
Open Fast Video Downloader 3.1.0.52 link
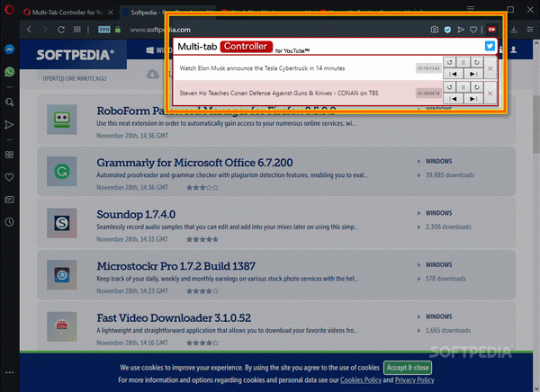pos(174,317)
